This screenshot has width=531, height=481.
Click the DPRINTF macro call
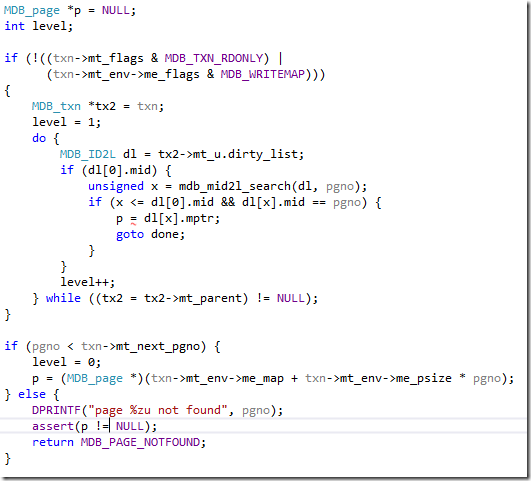point(56,410)
